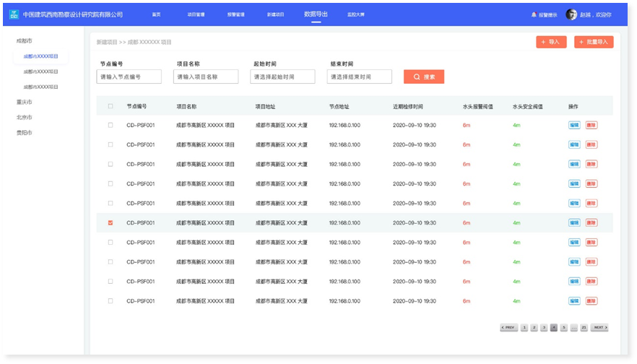Screen dimensions: 637x364
Task: Click the 项目名称 column header
Action: click(186, 106)
